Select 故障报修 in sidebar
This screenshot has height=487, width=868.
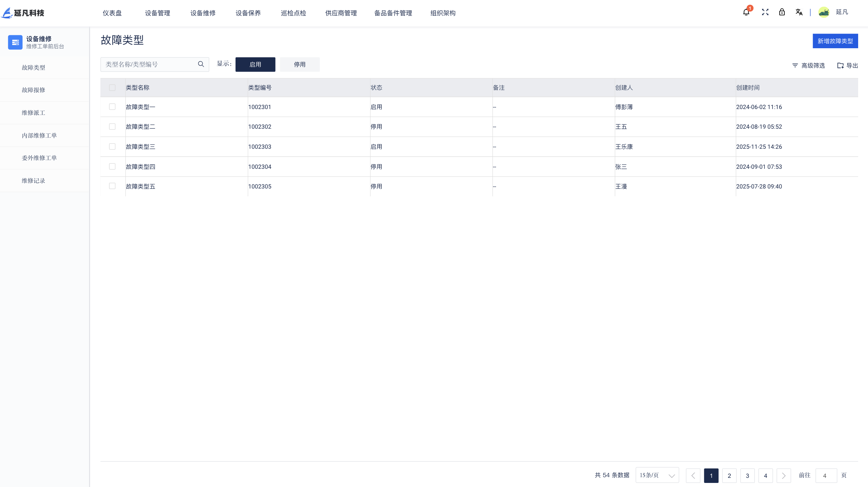click(x=33, y=90)
